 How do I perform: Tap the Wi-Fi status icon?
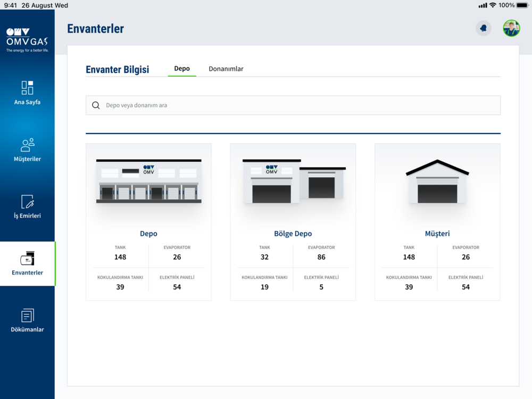point(493,5)
